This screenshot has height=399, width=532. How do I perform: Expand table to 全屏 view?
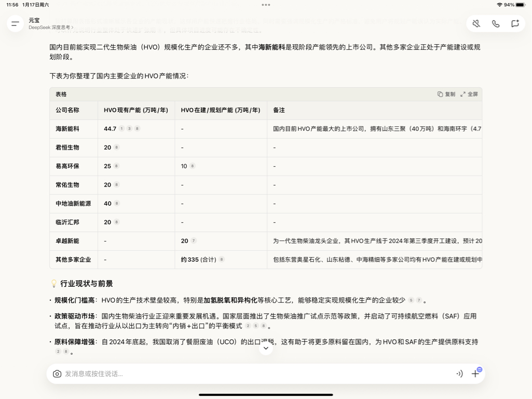pyautogui.click(x=469, y=94)
